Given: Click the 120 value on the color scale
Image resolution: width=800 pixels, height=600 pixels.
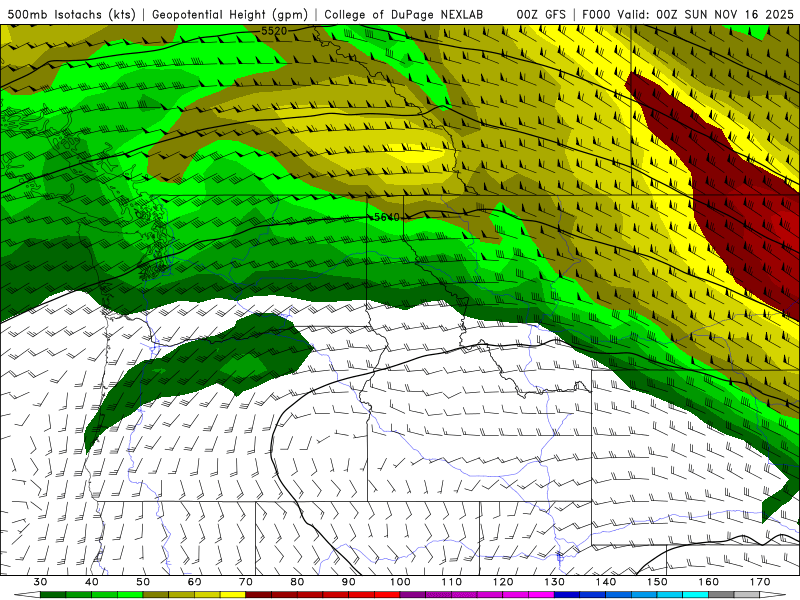Looking at the screenshot, I should coord(503,582).
